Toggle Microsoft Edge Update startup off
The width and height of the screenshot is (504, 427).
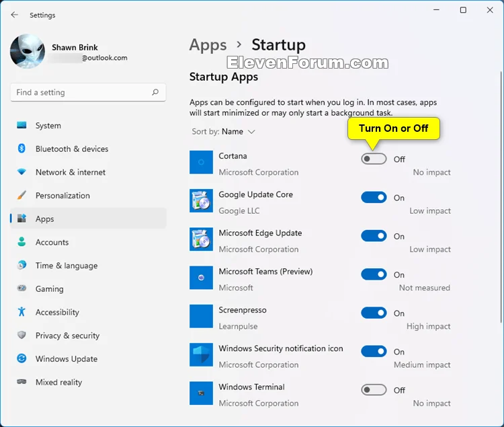tap(374, 236)
